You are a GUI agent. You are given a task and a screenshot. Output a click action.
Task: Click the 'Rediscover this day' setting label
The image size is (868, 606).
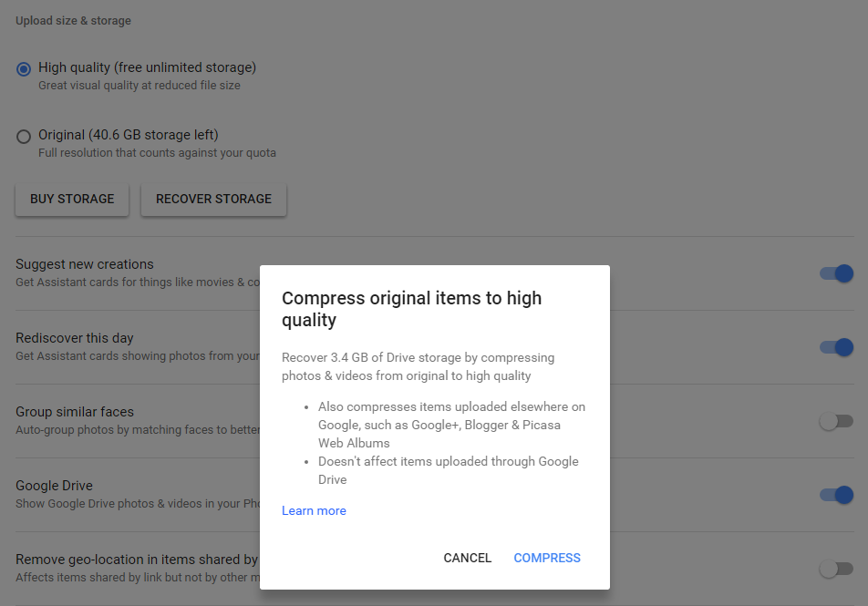(75, 338)
